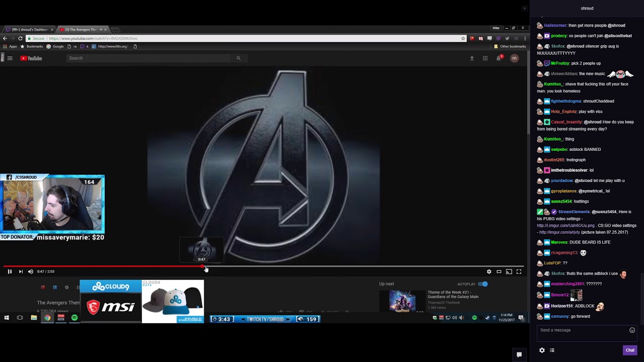Open the imgur.com/a/tjvty link in chat
Screen dimensions: 644x362
tap(559, 232)
